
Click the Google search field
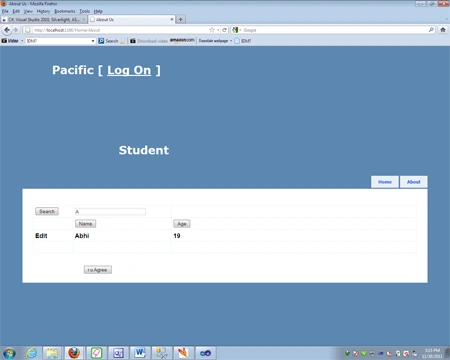pos(335,30)
